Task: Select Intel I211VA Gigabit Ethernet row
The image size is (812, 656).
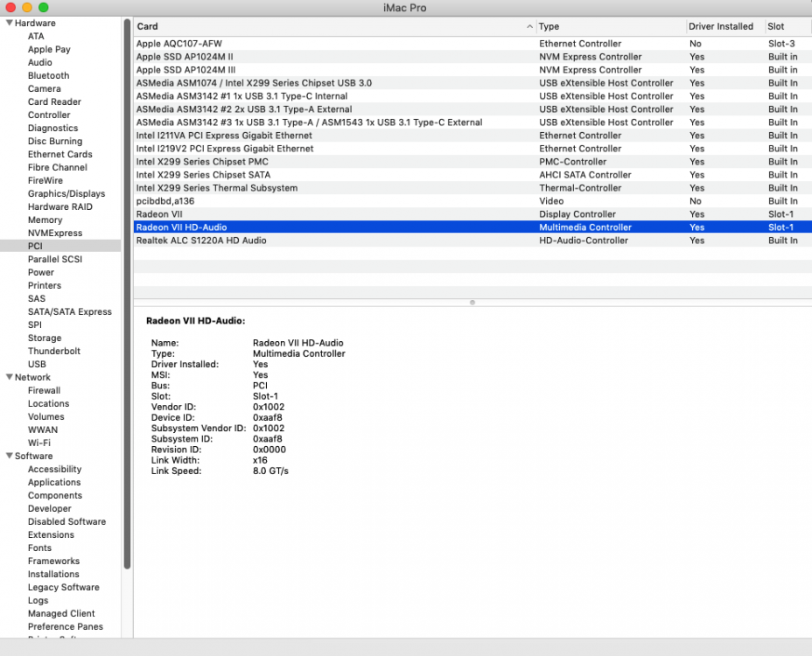Action: [472, 135]
